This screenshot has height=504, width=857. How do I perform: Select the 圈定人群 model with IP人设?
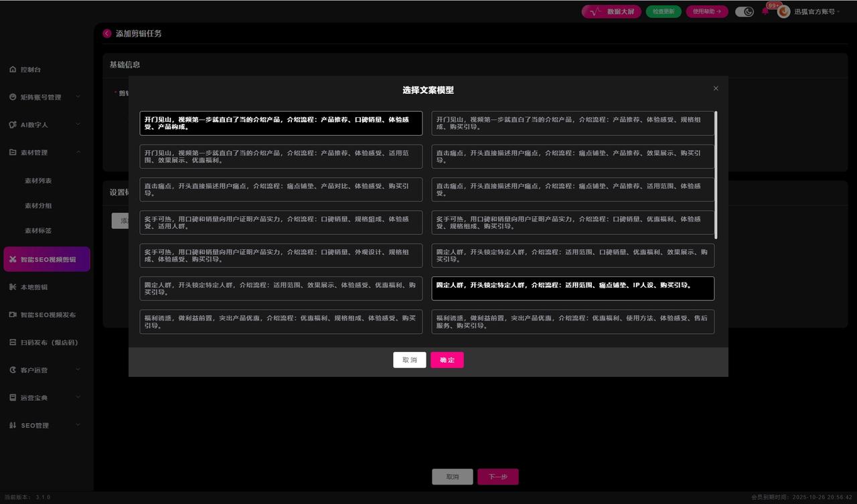click(572, 288)
